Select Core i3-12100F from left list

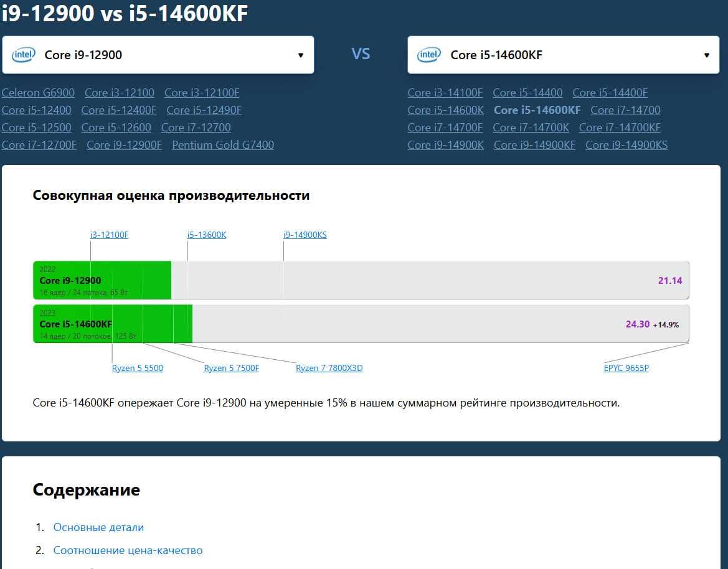202,92
